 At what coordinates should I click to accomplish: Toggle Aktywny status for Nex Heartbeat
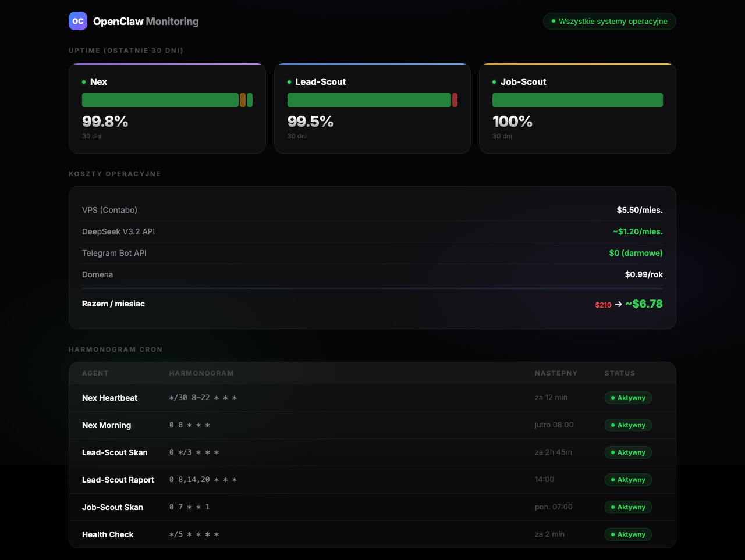point(628,398)
